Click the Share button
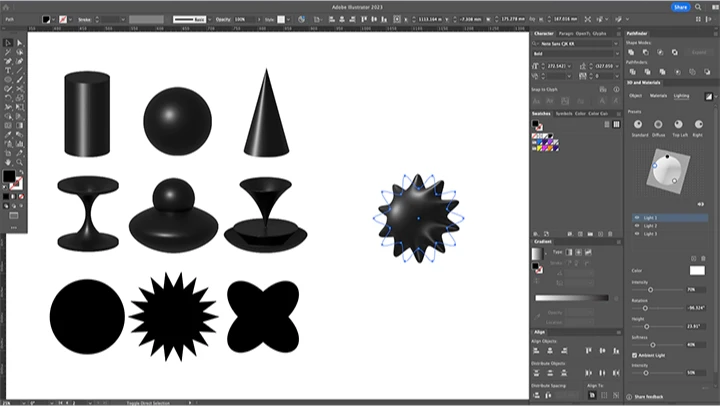 tap(680, 7)
